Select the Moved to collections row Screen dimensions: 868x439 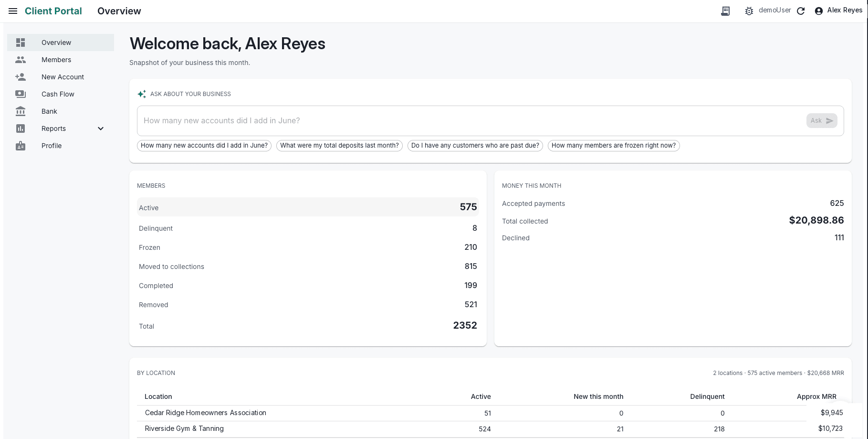[x=308, y=267]
